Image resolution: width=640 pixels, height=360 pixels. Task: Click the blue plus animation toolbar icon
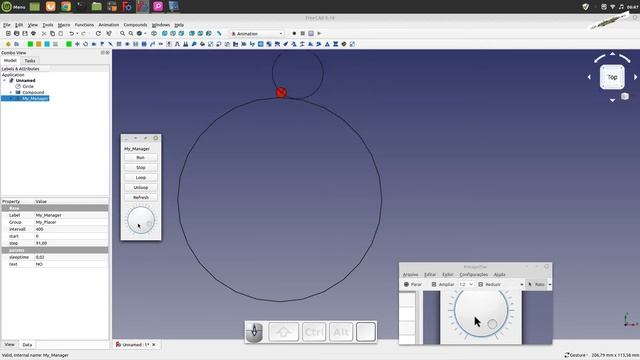click(77, 44)
